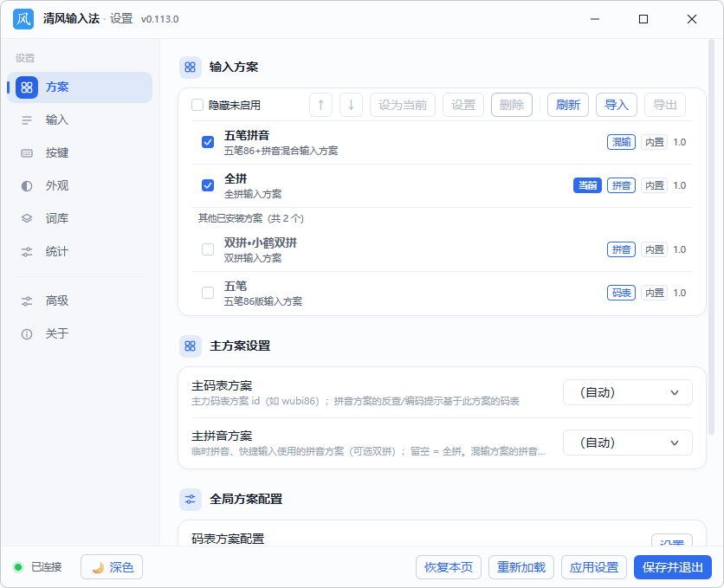
Task: Move scheme down with the down-arrow button
Action: 351,105
